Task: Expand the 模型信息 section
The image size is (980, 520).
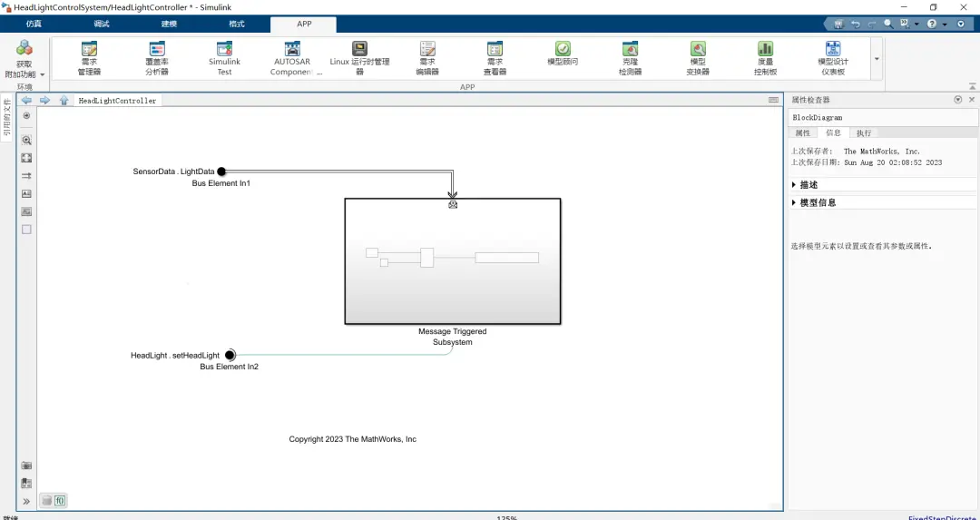Action: point(814,202)
